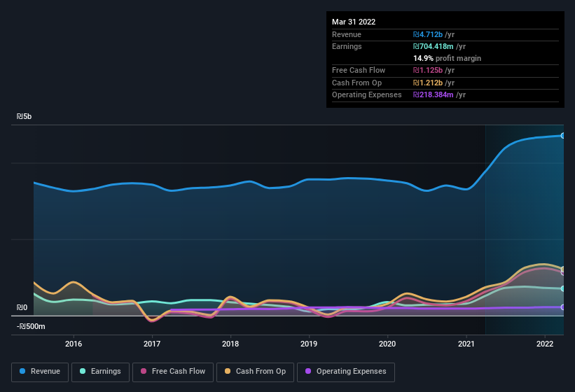This screenshot has width=575, height=392.
Task: Click the 2018 x-axis label
Action: [230, 344]
